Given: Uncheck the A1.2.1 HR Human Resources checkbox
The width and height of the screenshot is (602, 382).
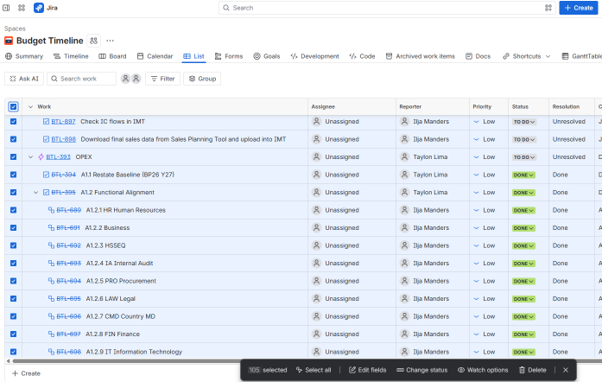Looking at the screenshot, I should pos(13,210).
